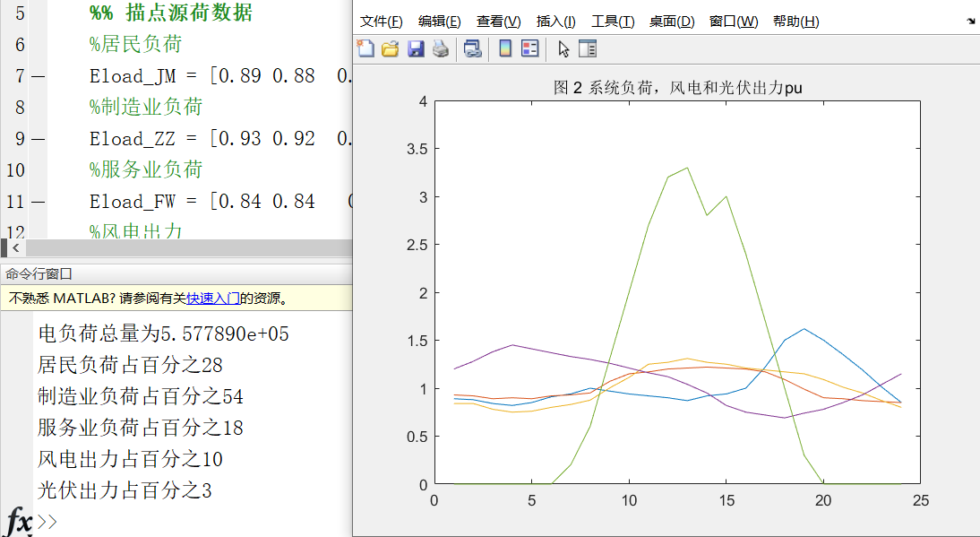Screen dimensions: 980x537
Task: Click the 快速入门 link
Action: pos(212,299)
